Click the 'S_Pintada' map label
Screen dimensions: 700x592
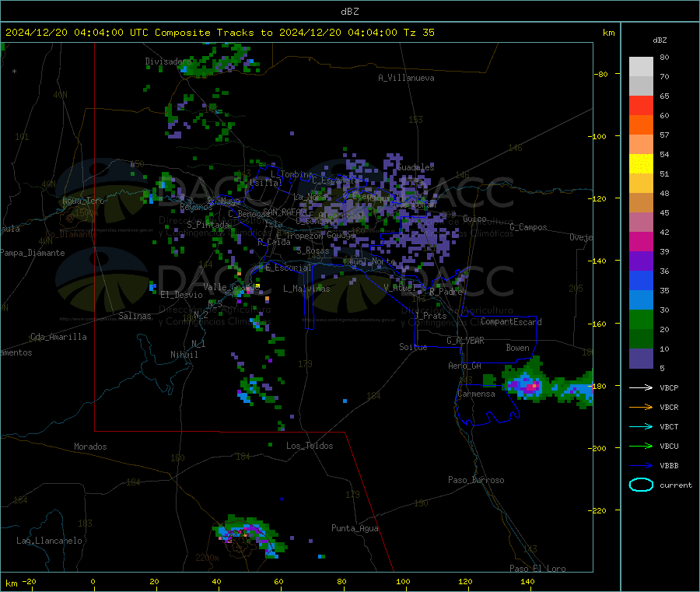click(208, 225)
